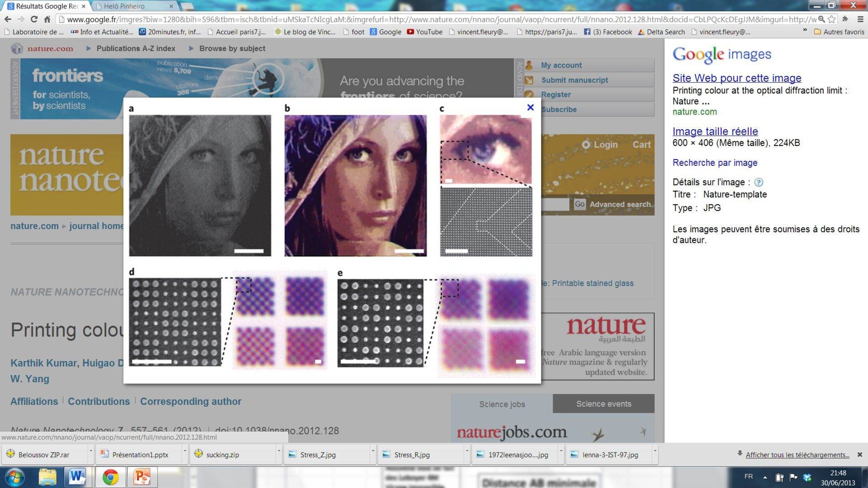
Task: Click 'Recherche par image' link
Action: click(x=715, y=162)
